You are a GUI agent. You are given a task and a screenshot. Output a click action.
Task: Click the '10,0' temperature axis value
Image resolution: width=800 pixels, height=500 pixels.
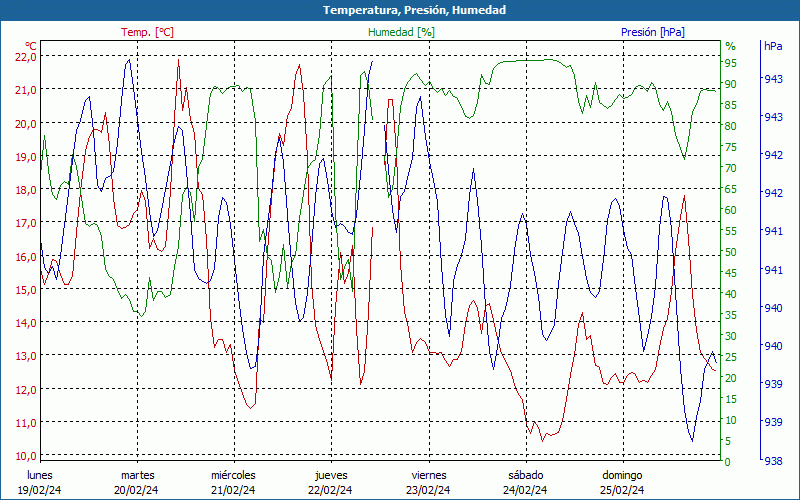[26, 456]
